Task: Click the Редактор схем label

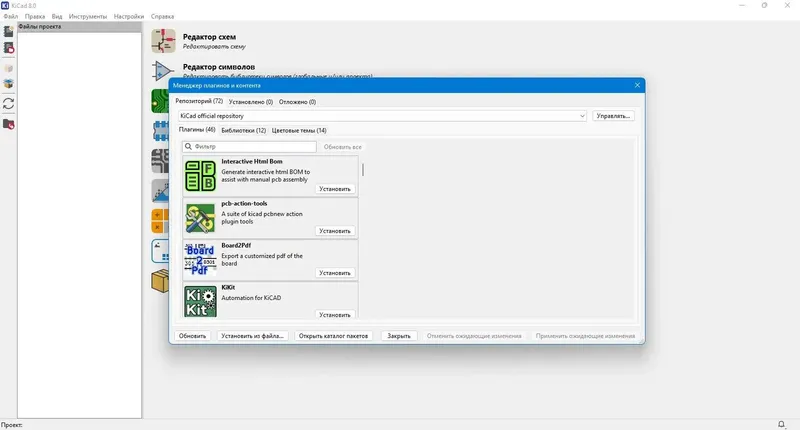Action: point(209,37)
